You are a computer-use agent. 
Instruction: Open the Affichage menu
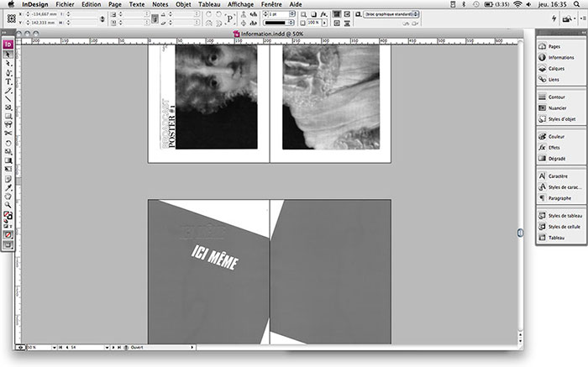pos(241,4)
